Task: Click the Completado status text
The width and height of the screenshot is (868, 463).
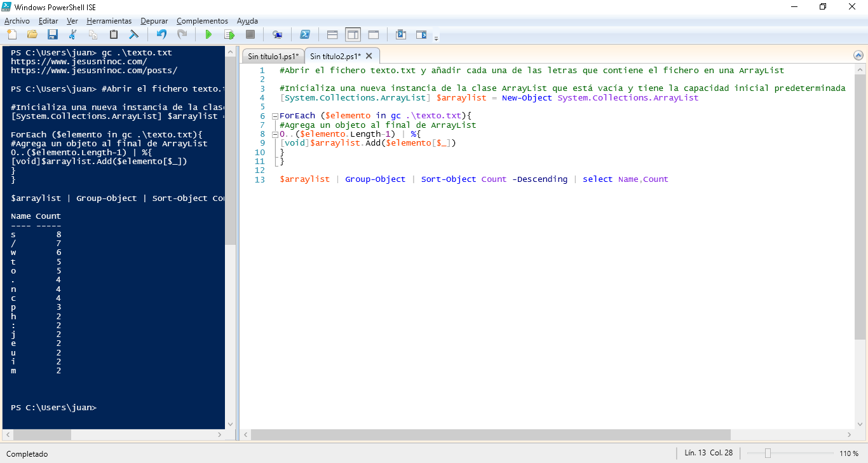Action: 27,454
